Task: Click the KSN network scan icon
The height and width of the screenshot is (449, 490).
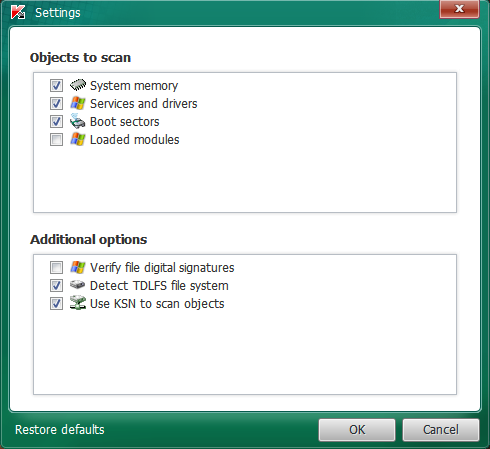Action: (78, 303)
